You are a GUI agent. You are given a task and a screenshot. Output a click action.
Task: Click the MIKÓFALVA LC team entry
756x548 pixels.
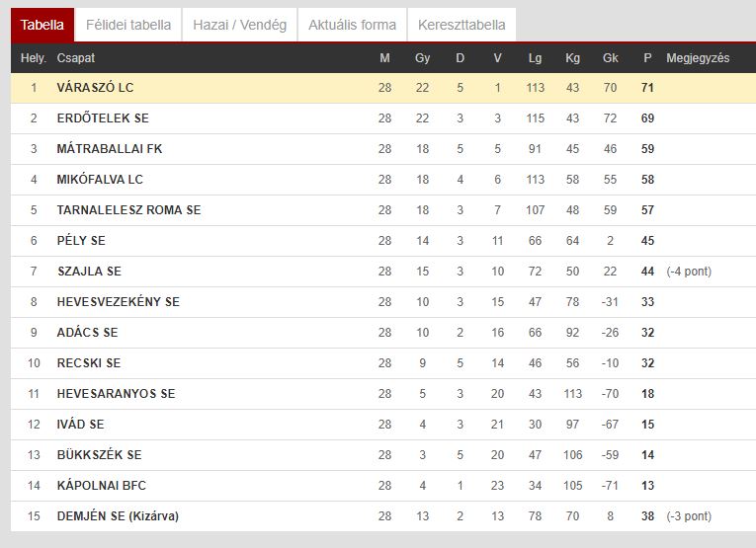100,180
